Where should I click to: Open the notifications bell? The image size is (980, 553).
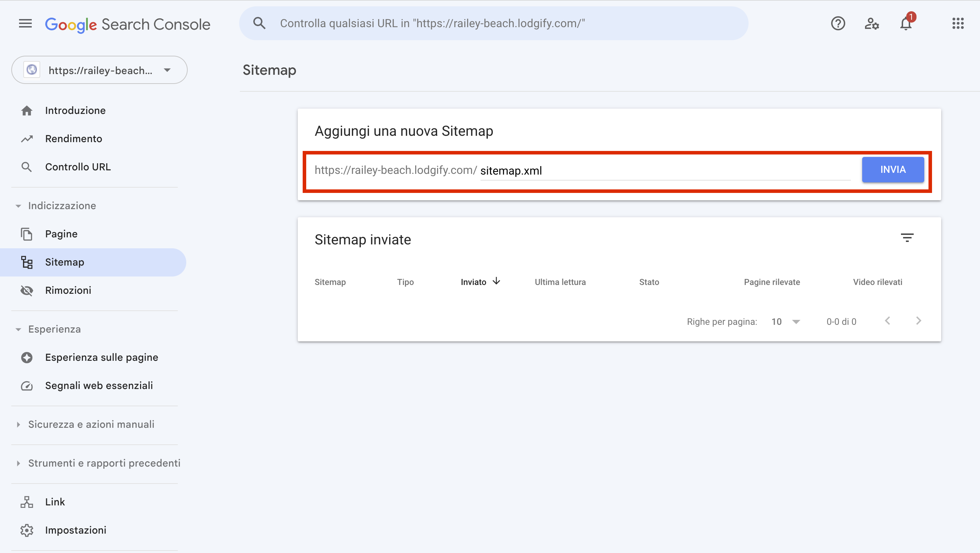pos(906,24)
